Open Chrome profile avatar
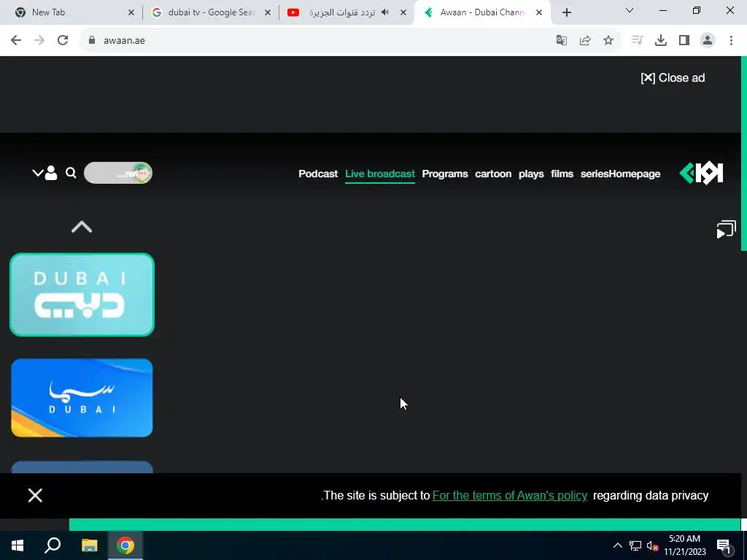This screenshot has width=747, height=560. click(x=708, y=41)
